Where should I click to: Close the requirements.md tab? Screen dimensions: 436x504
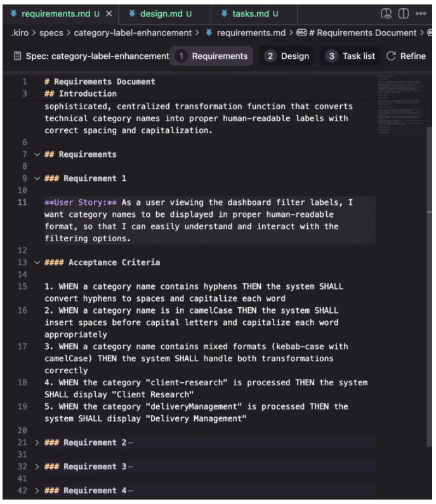tap(109, 13)
